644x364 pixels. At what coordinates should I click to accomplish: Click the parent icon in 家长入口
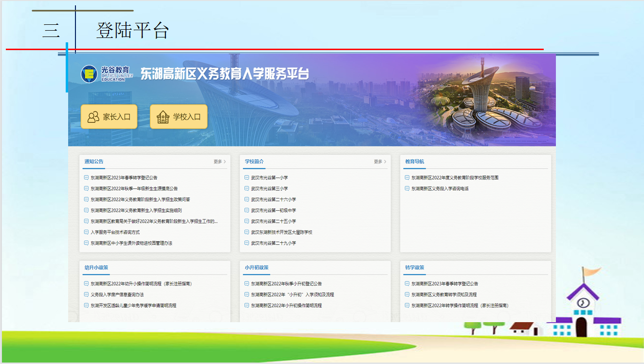[93, 117]
